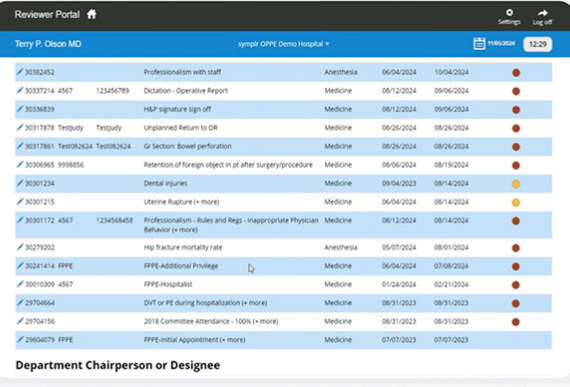
Task: Click 9998856 in row 30306965
Action: [71, 165]
